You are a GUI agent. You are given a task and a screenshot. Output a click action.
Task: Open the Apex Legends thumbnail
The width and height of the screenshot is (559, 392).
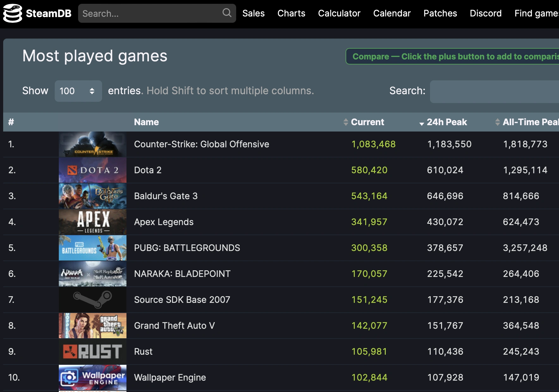(x=93, y=222)
